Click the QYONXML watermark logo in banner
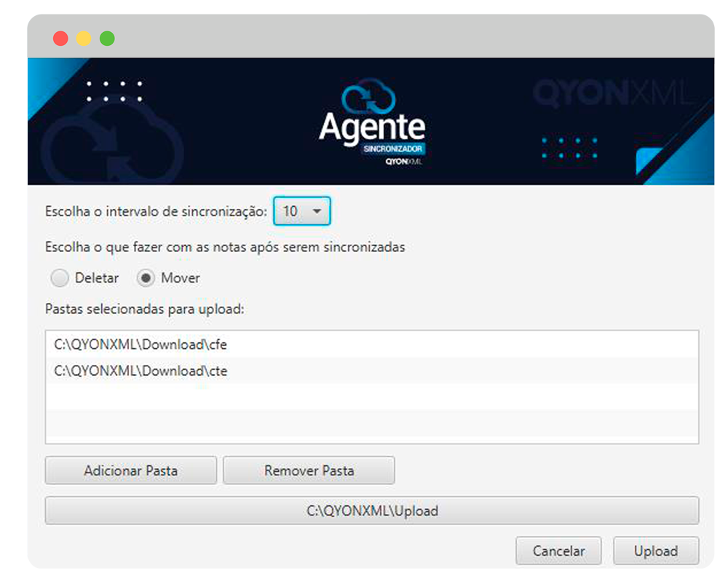The image size is (728, 584). click(610, 95)
